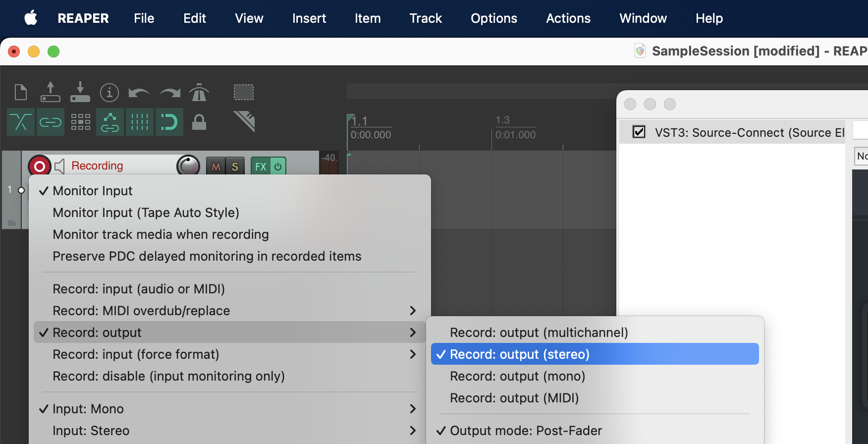Click the Redo arrow icon
868x444 pixels.
(170, 93)
